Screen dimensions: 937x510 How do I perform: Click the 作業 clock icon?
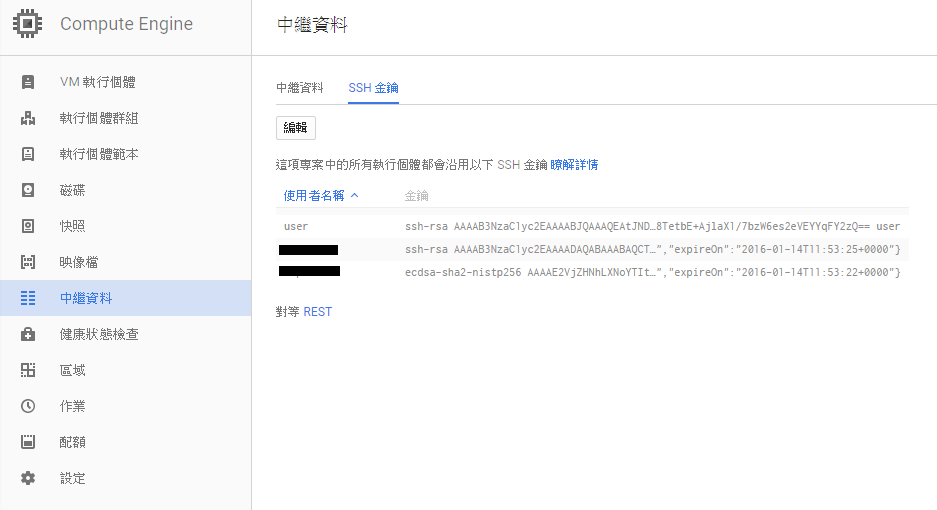pos(28,406)
